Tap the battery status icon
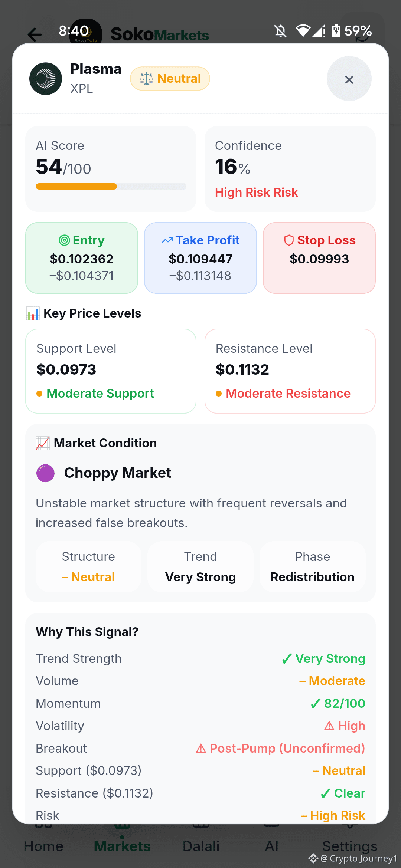This screenshot has height=868, width=401. click(336, 31)
